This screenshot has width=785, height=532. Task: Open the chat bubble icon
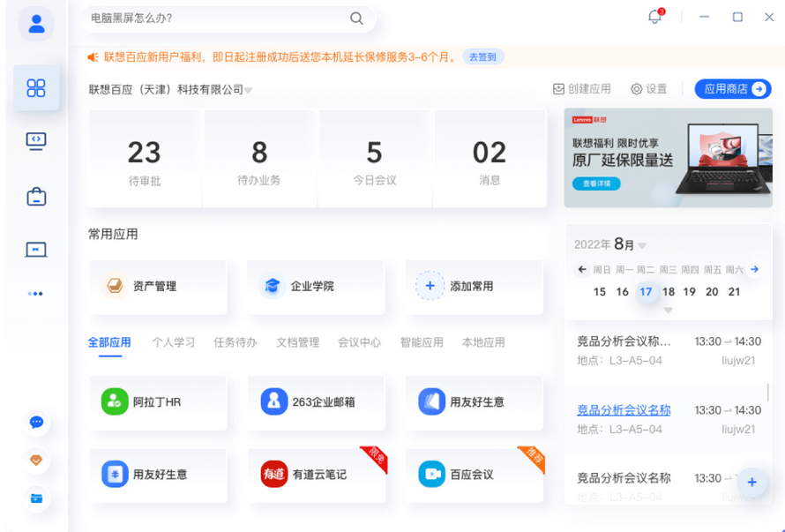coord(36,423)
